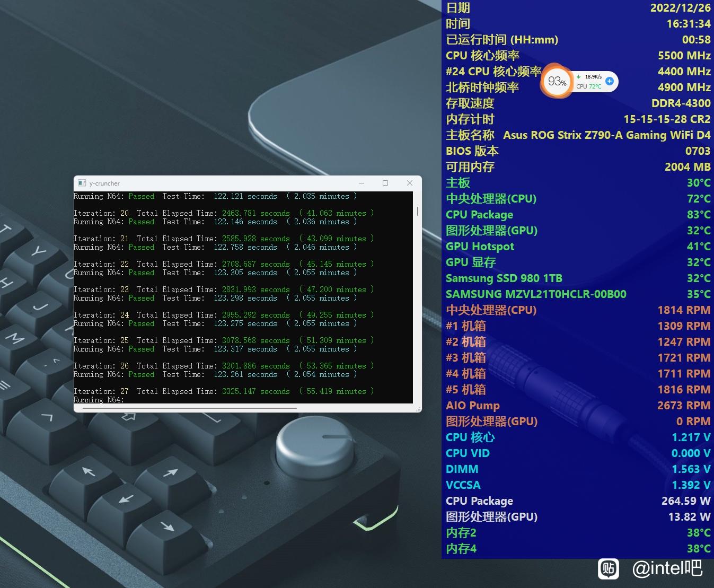Click CPU Package power 264.59 W
Image resolution: width=714 pixels, height=588 pixels.
pos(686,501)
